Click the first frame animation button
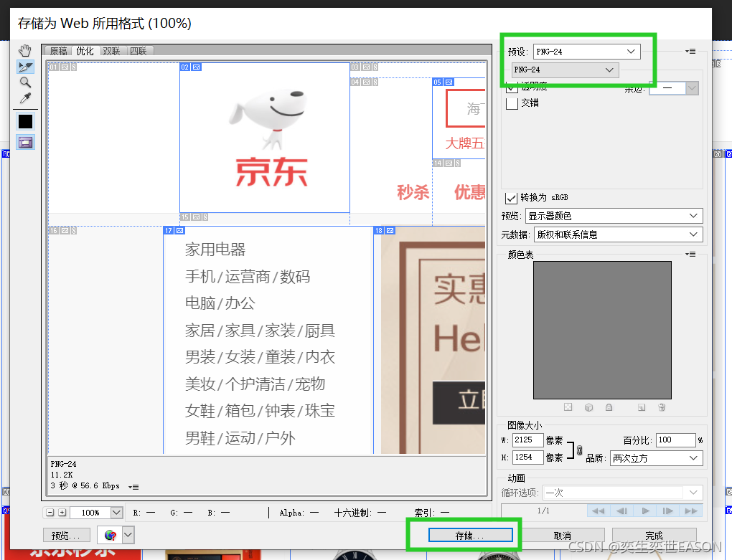732x560 pixels. point(598,511)
